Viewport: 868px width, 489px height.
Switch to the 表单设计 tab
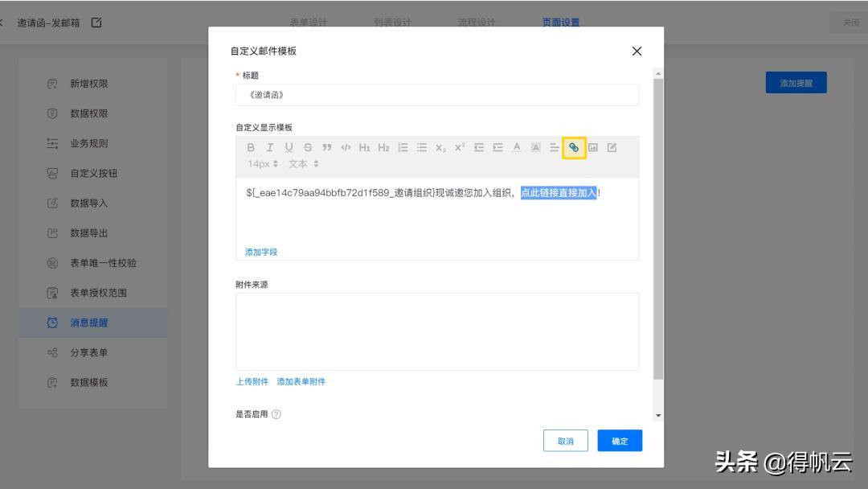coord(311,23)
